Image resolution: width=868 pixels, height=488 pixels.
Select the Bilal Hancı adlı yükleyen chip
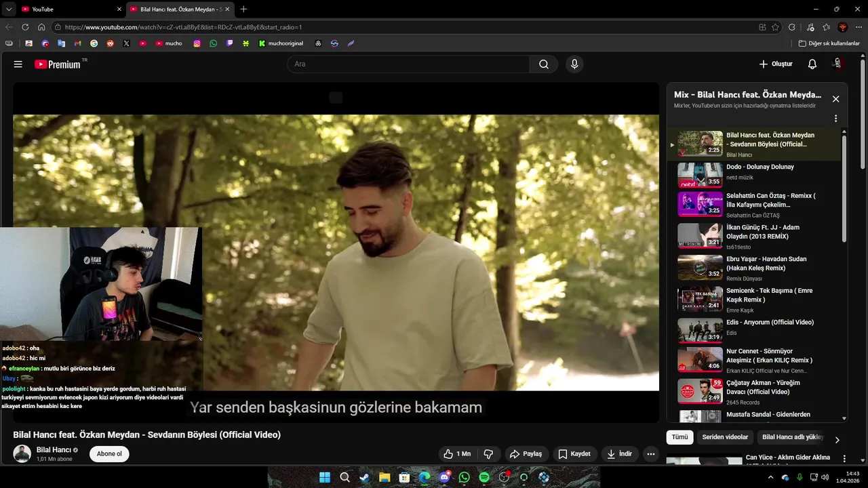[x=792, y=437]
